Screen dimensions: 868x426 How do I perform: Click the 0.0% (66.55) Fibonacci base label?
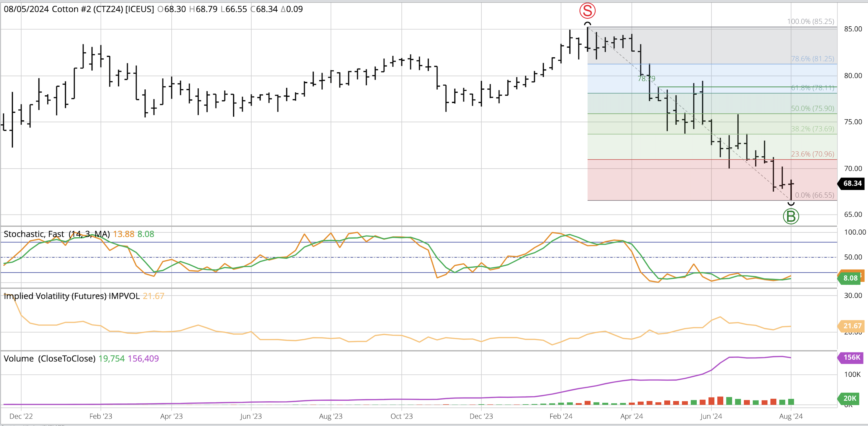click(x=814, y=195)
